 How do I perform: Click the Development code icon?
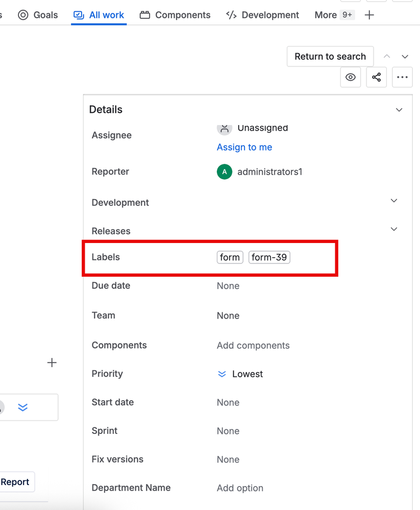231,15
